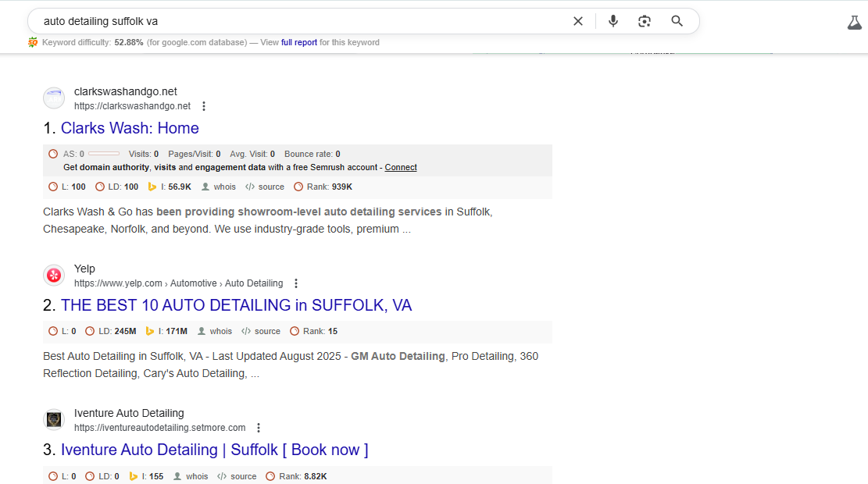Screen dimensions: 868x484
Task: Start voice search with microphone
Action: pos(613,21)
